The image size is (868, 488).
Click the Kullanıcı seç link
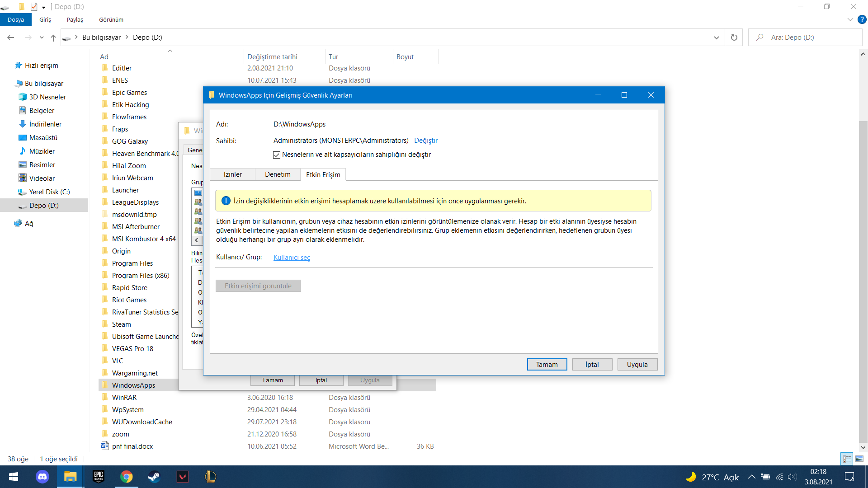292,258
